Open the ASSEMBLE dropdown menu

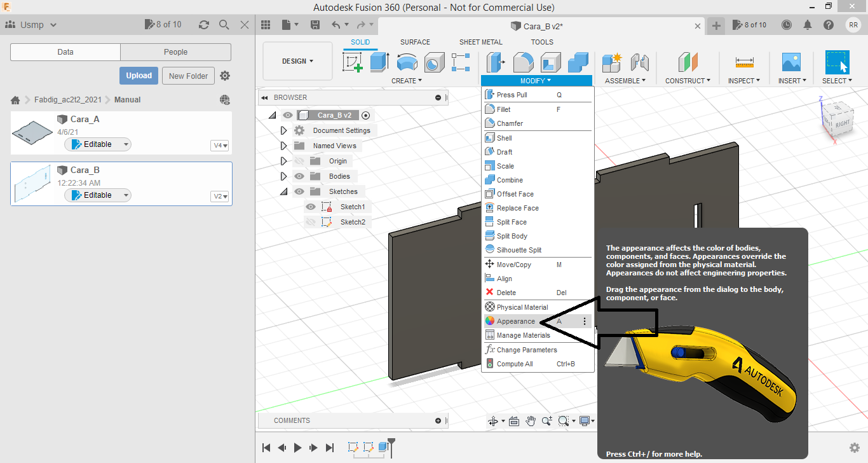point(625,81)
